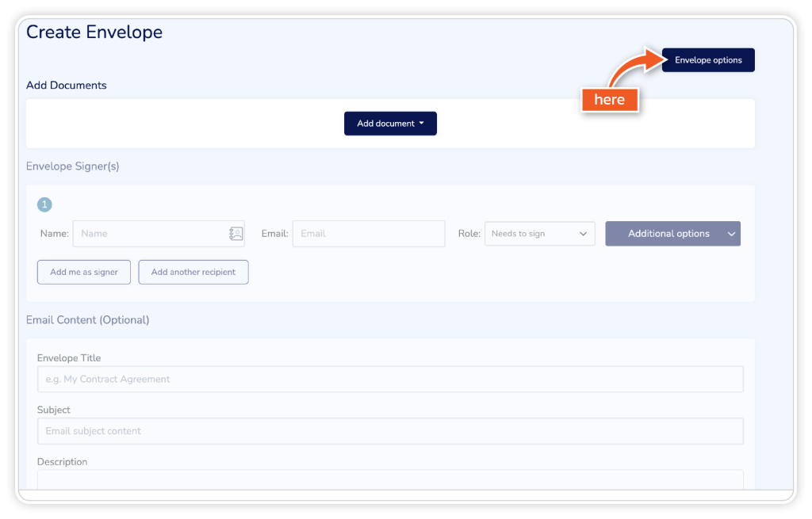The image size is (812, 519).
Task: Click the Envelope Signer(s) section heading
Action: click(x=73, y=166)
